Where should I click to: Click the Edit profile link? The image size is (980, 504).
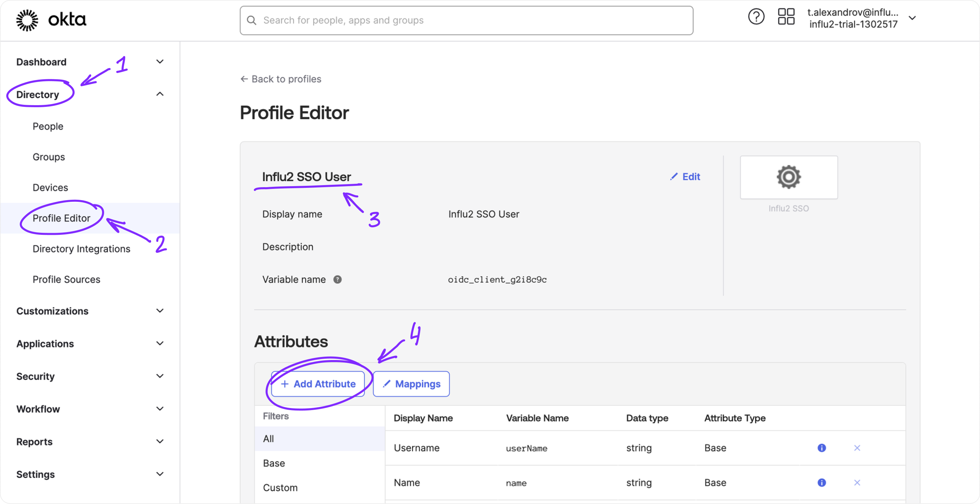(x=686, y=177)
